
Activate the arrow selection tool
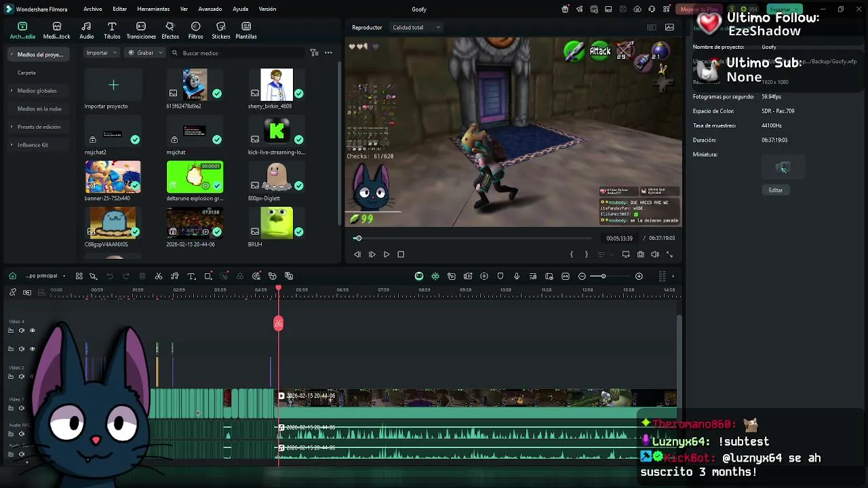pos(94,276)
